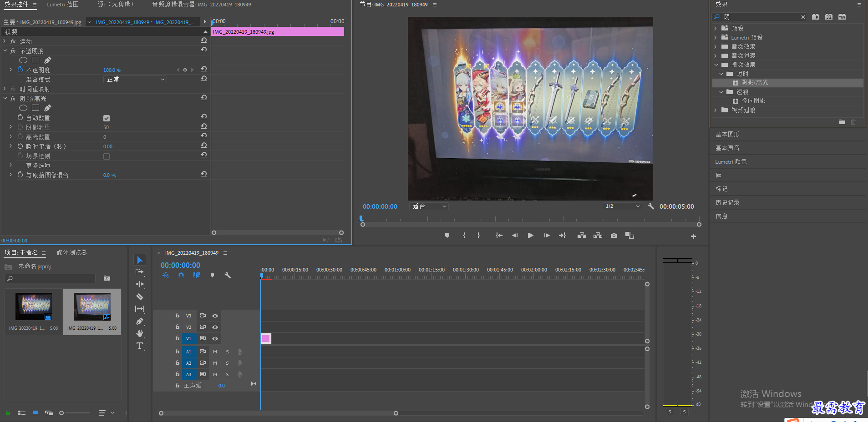
Task: Step back one frame in Program monitor
Action: click(x=515, y=236)
